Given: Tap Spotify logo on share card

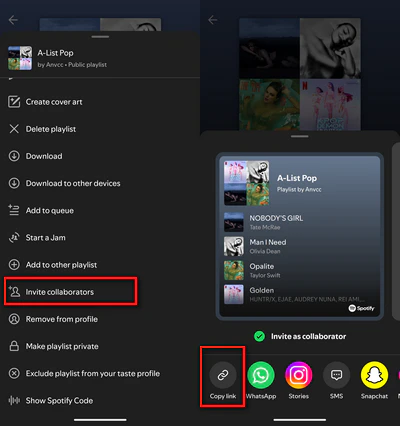Looking at the screenshot, I should (x=361, y=308).
